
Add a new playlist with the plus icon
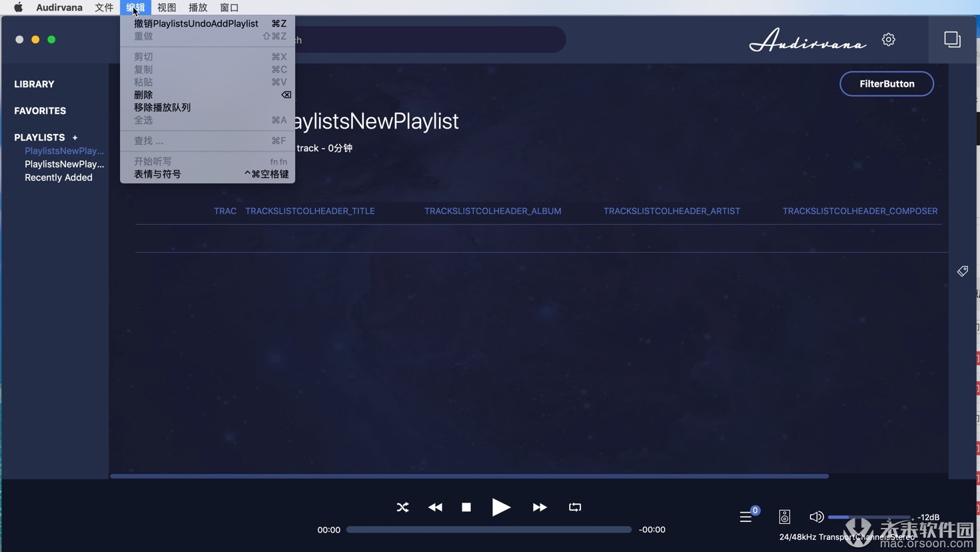75,137
